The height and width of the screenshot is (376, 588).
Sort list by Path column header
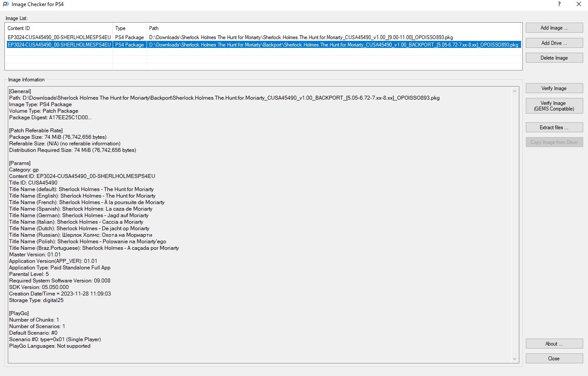(334, 28)
